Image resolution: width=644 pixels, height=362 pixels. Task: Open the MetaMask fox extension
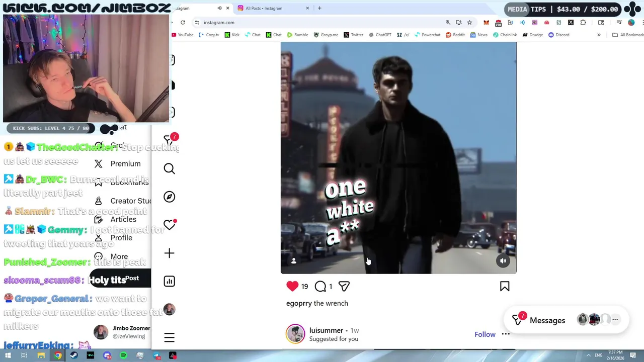(486, 22)
